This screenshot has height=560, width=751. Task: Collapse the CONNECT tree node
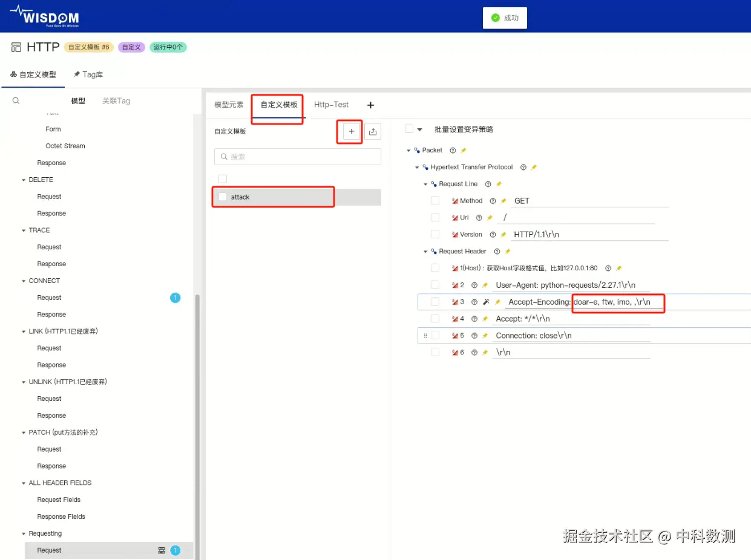click(24, 281)
